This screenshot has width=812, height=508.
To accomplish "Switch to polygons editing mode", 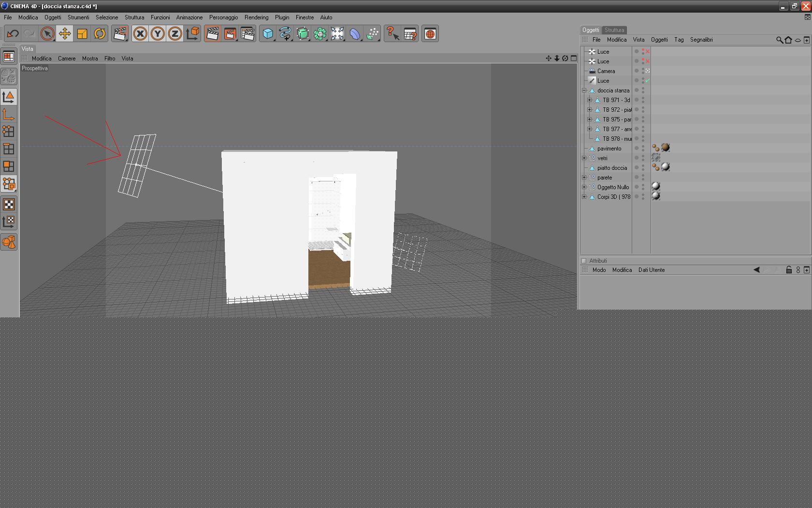I will 9,166.
